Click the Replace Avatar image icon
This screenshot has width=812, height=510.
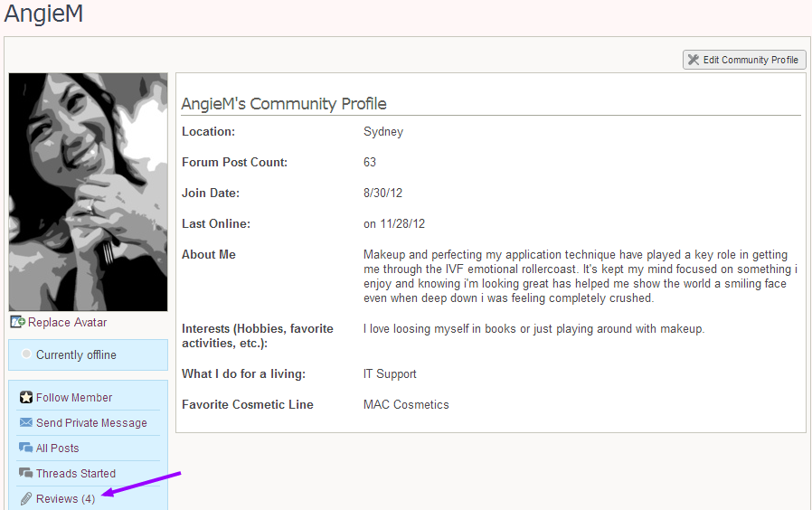coord(17,322)
